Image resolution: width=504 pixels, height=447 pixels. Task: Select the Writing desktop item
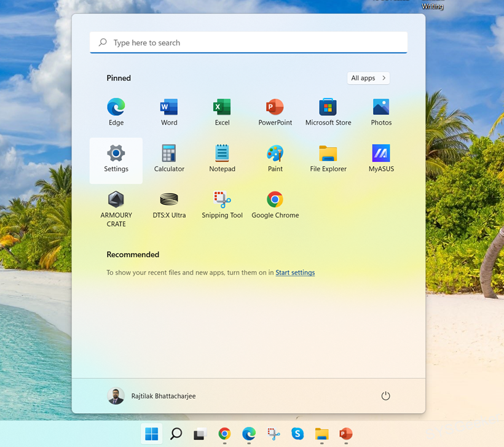coord(432,6)
